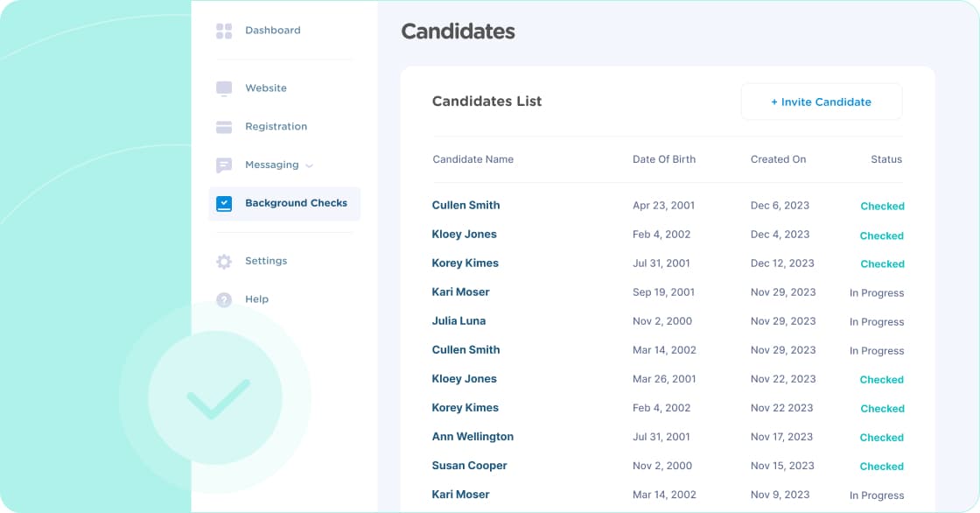The width and height of the screenshot is (980, 513).
Task: Click the Messaging chat bubble icon
Action: [224, 165]
